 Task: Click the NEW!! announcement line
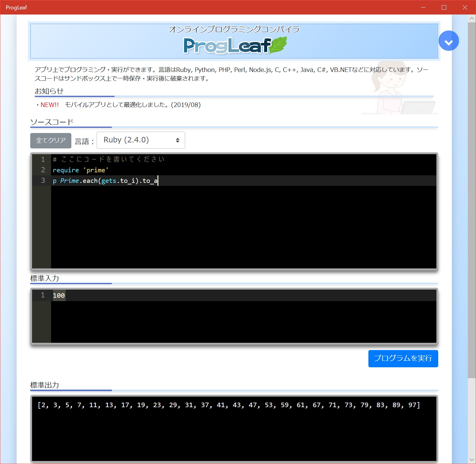tap(118, 105)
